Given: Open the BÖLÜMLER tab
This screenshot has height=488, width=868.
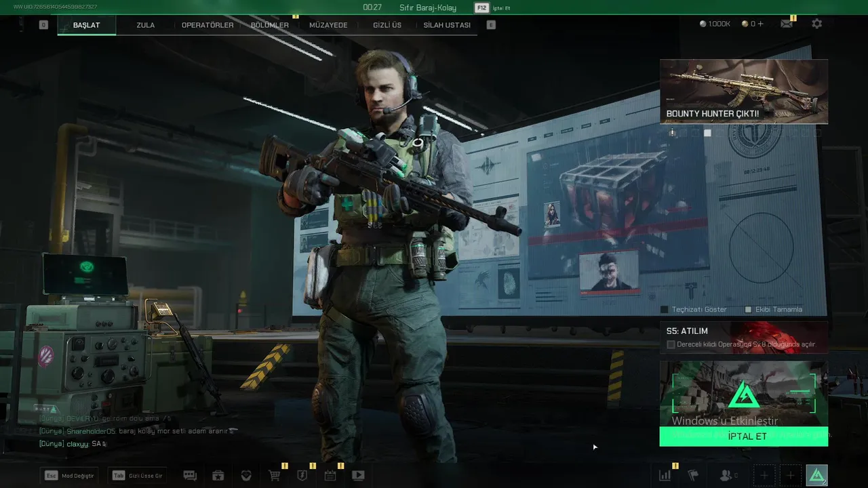Looking at the screenshot, I should click(270, 25).
